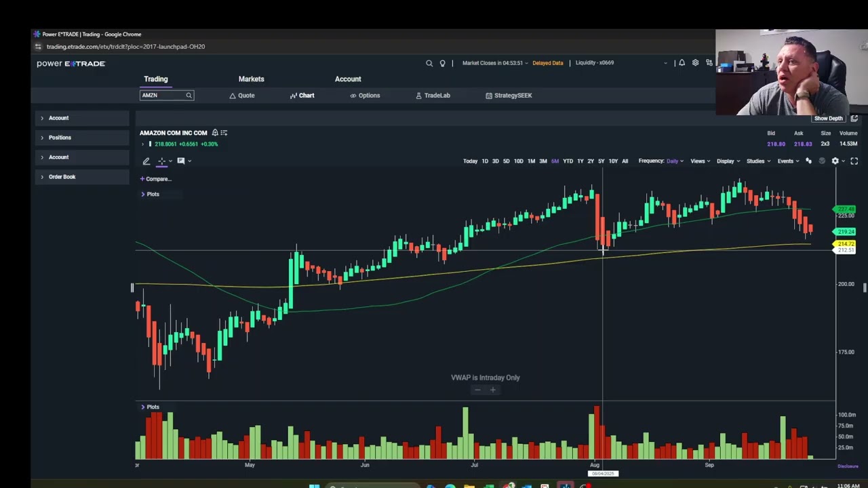Screen dimensions: 868x488
Task: Open the Events dropdown
Action: click(x=788, y=161)
